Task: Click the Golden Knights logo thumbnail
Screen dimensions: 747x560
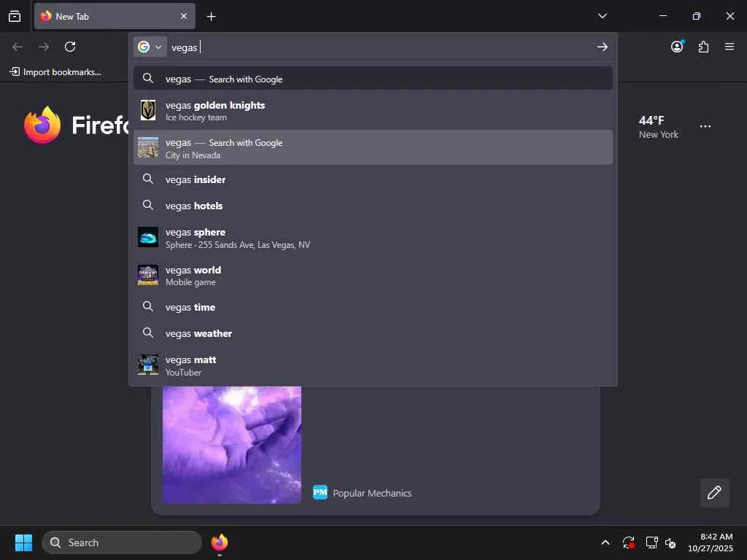Action: pyautogui.click(x=148, y=110)
